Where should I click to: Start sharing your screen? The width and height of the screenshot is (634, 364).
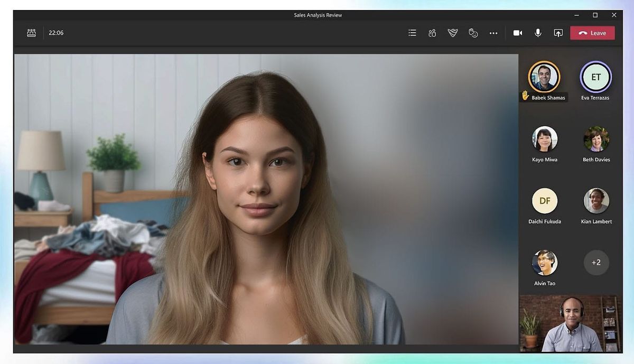[x=557, y=33]
